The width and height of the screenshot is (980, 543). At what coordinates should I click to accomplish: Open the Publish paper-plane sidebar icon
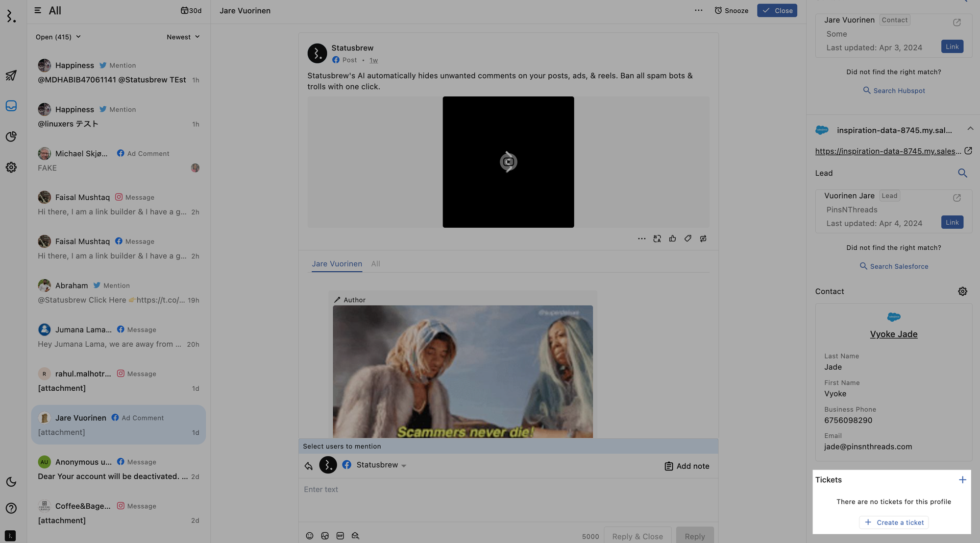coord(11,75)
